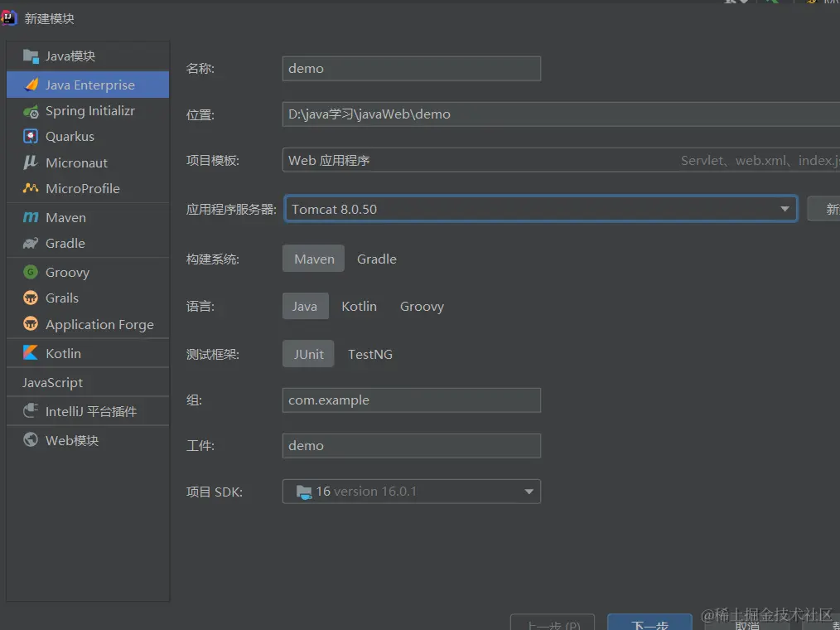Click the Web模块 globe icon
The width and height of the screenshot is (840, 630).
coord(31,439)
